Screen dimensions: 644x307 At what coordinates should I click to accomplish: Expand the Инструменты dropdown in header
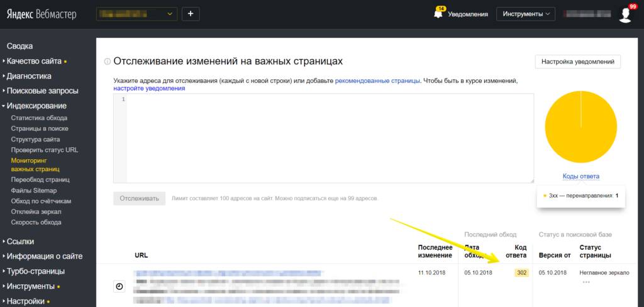coord(526,14)
